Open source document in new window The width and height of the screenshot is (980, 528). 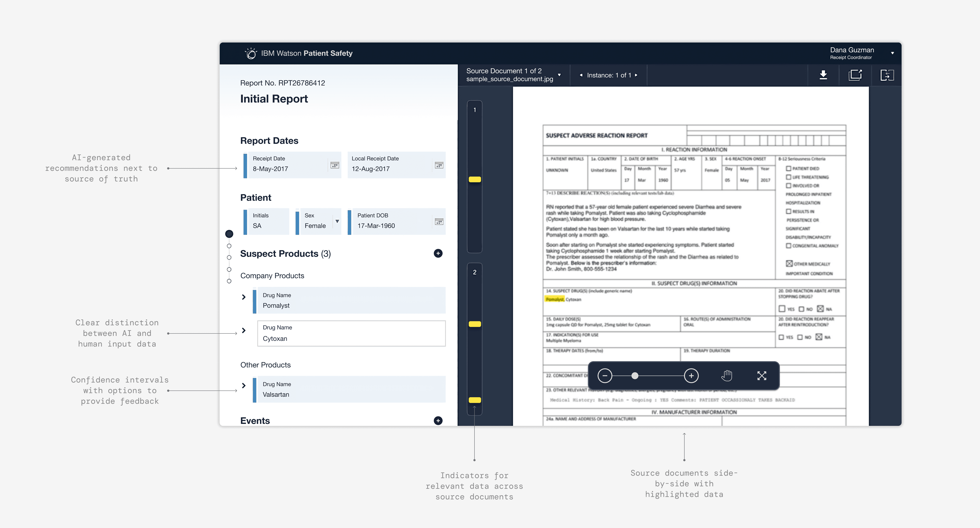855,75
